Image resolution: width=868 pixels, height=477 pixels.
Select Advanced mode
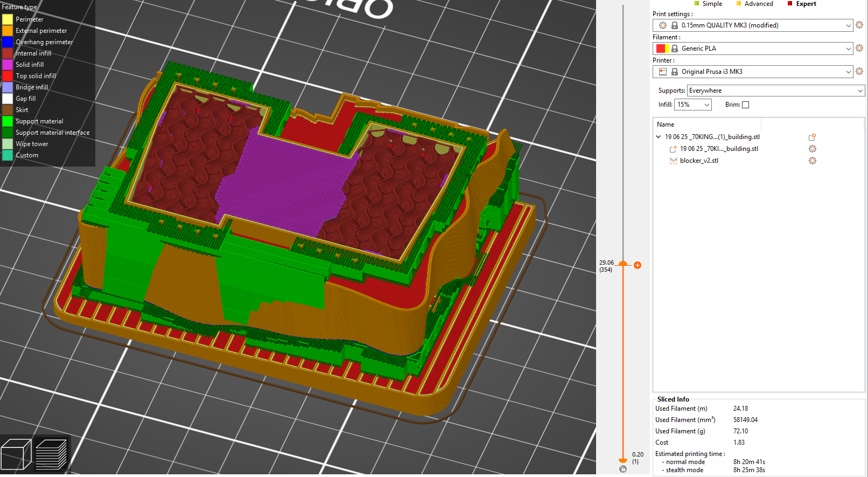(x=754, y=4)
